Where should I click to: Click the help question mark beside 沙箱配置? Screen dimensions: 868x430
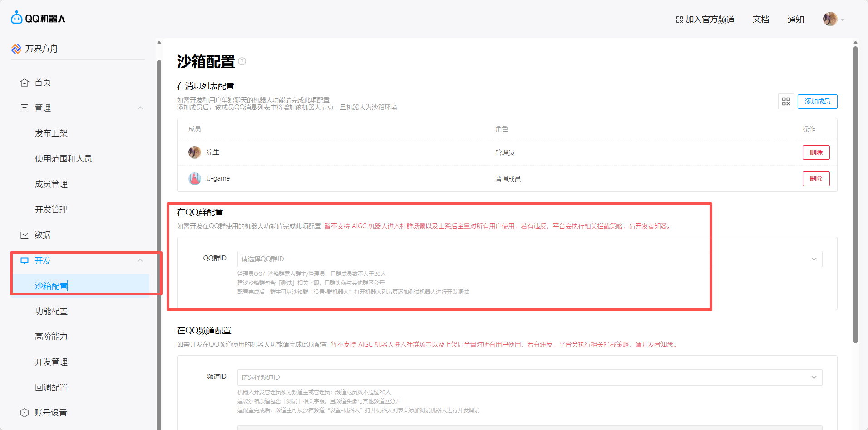click(242, 61)
